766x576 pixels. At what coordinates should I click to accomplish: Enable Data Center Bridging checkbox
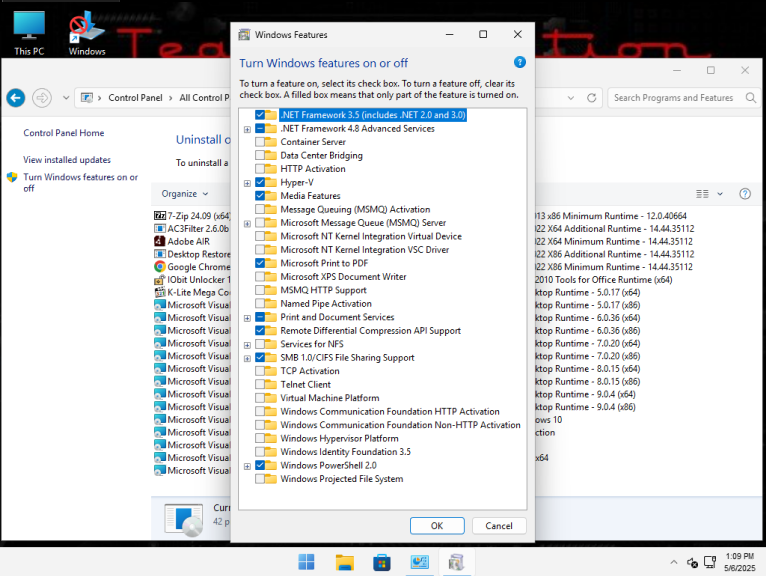tap(260, 155)
